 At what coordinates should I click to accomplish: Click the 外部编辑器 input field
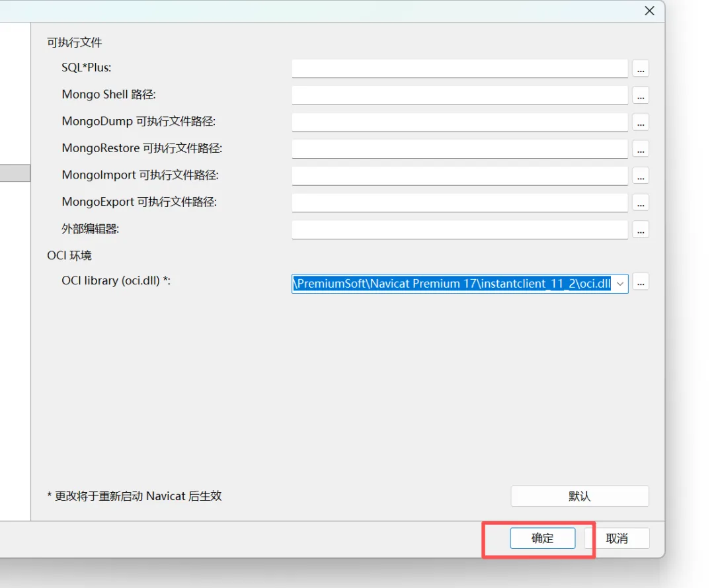tap(460, 230)
